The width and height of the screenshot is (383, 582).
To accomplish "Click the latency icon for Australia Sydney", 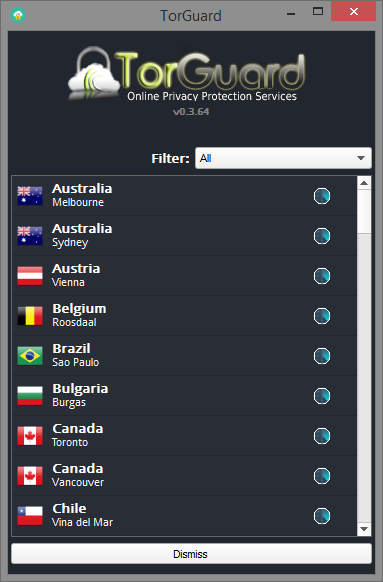I will coord(322,236).
